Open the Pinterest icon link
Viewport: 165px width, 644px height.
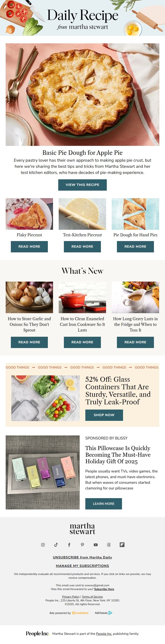[x=82, y=545]
